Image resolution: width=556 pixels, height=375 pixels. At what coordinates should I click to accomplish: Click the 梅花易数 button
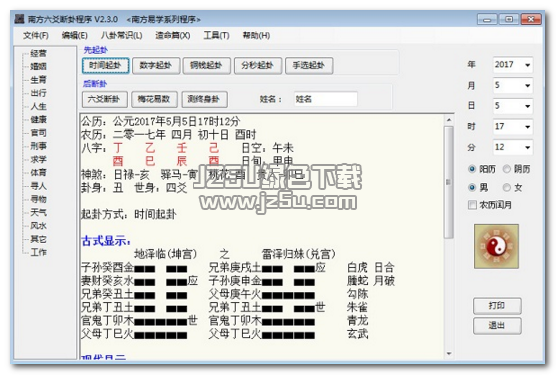coord(154,99)
